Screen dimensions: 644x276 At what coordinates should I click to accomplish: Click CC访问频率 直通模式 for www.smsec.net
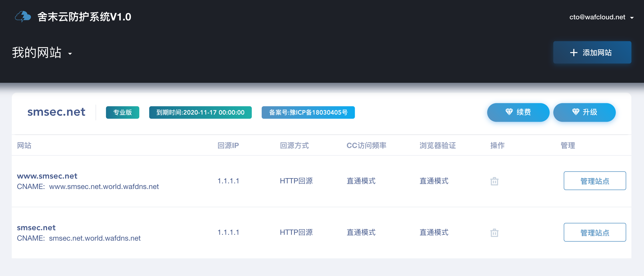point(361,181)
